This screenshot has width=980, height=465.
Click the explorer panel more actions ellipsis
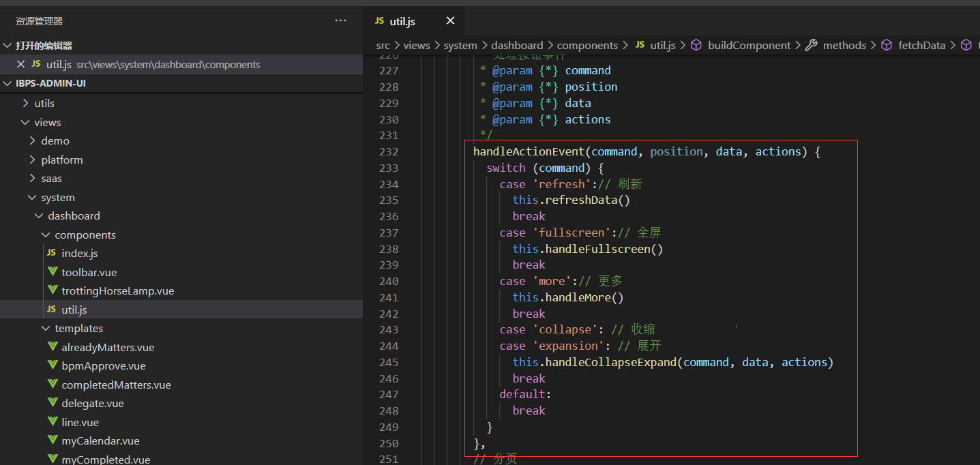click(340, 21)
